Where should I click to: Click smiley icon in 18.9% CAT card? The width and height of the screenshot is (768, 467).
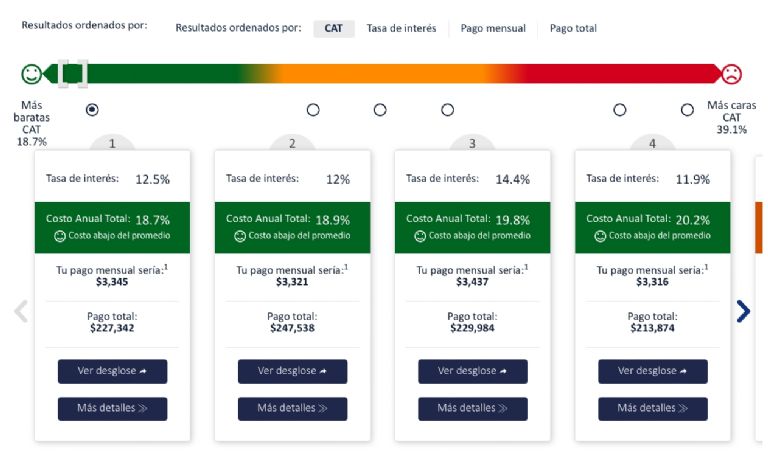tap(240, 236)
